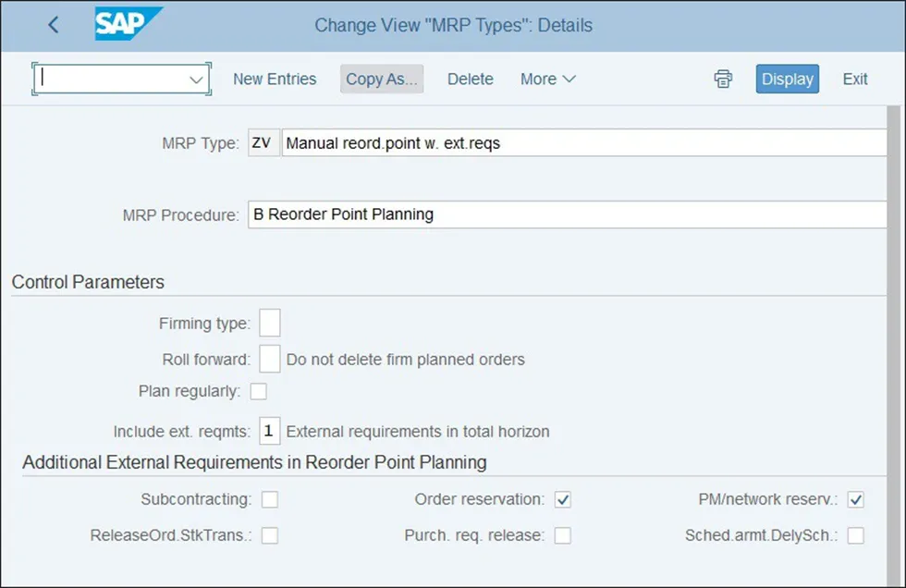Click the back arrow icon
The image size is (906, 588).
53,25
